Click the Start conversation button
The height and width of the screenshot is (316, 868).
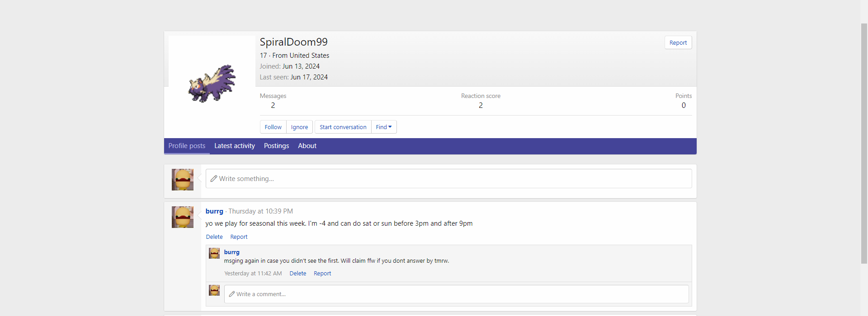click(343, 127)
